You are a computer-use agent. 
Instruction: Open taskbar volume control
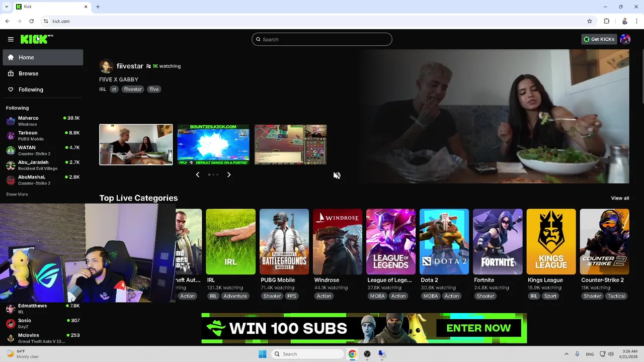click(610, 354)
